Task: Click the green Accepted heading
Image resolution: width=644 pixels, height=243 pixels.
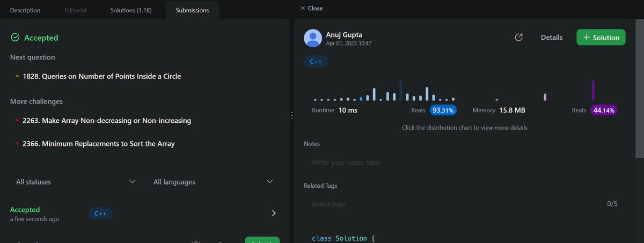Action: [x=41, y=38]
